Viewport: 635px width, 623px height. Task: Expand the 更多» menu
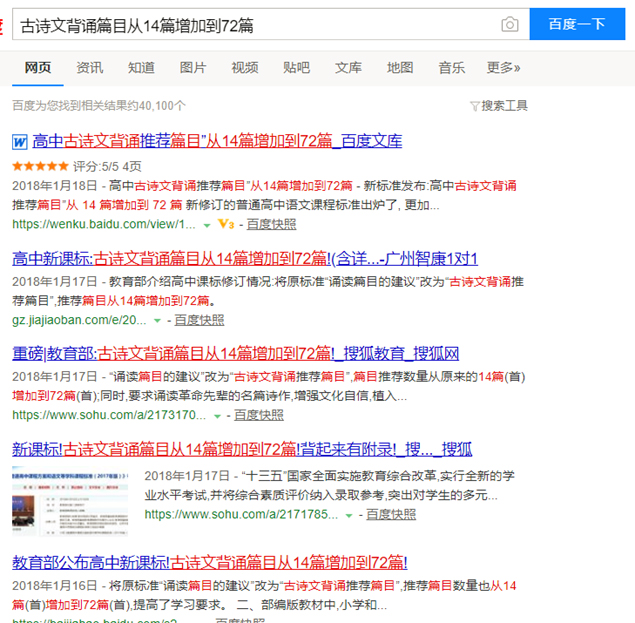503,67
